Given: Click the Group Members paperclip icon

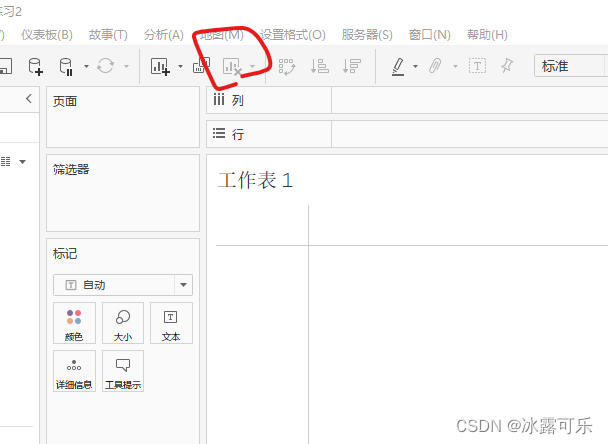Looking at the screenshot, I should pyautogui.click(x=435, y=66).
